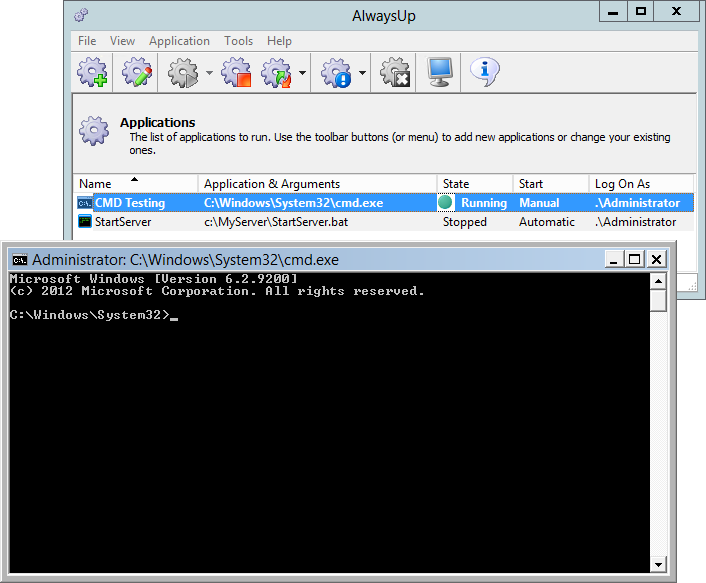Restart the application using the gear arrows icon
This screenshot has height=583, width=706.
(276, 72)
